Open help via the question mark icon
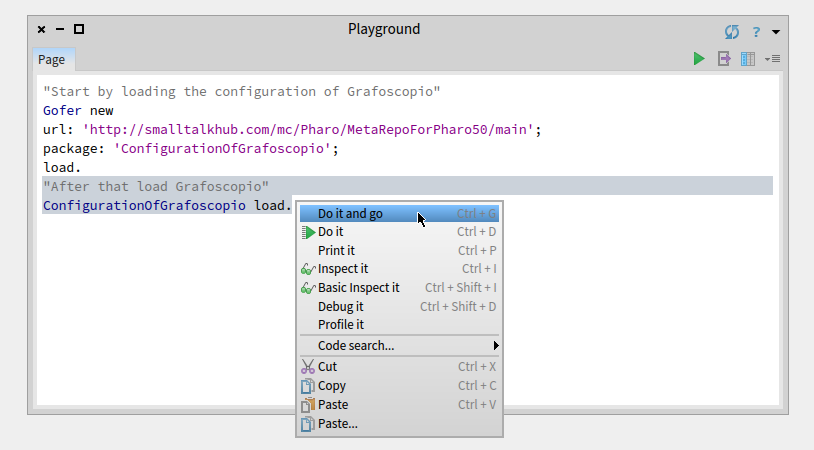 pos(756,32)
